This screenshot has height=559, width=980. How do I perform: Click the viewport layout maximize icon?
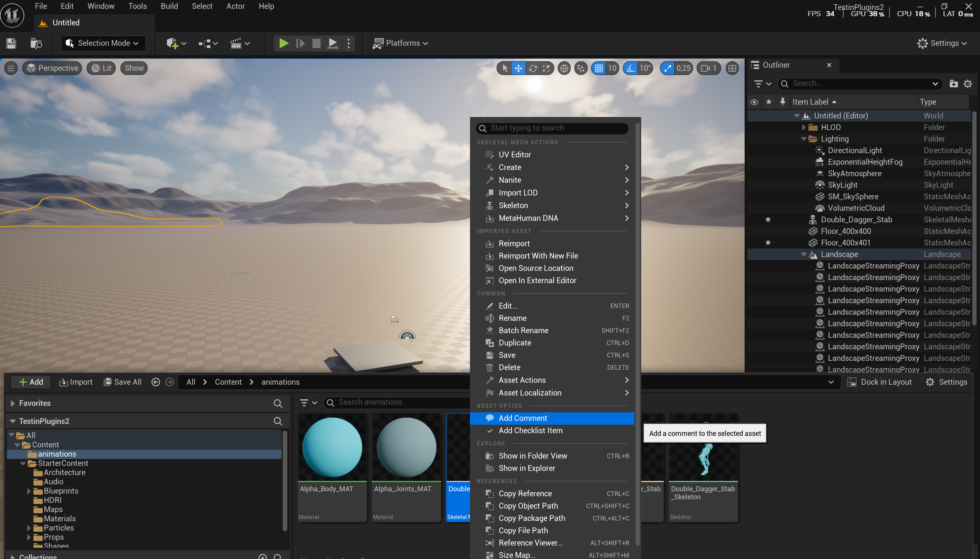click(732, 68)
